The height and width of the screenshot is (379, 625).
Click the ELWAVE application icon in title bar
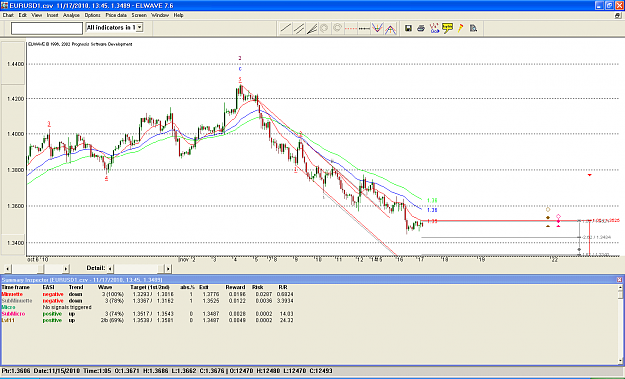4,5
